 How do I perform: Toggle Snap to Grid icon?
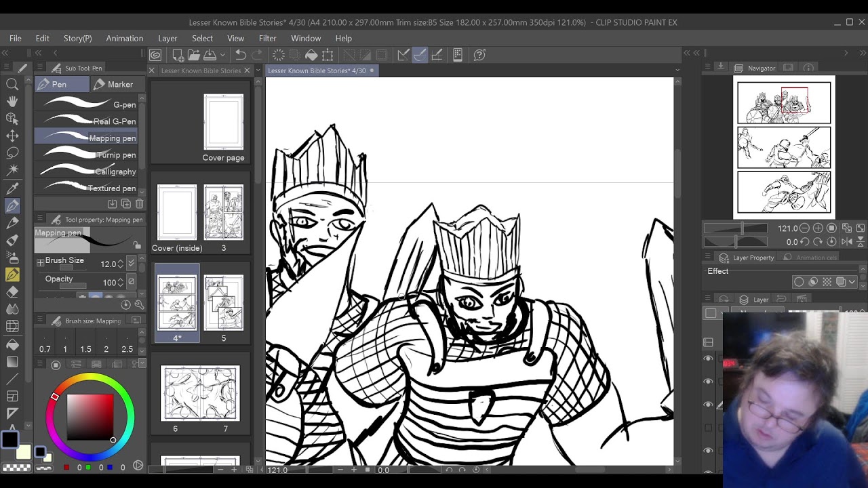click(x=437, y=55)
